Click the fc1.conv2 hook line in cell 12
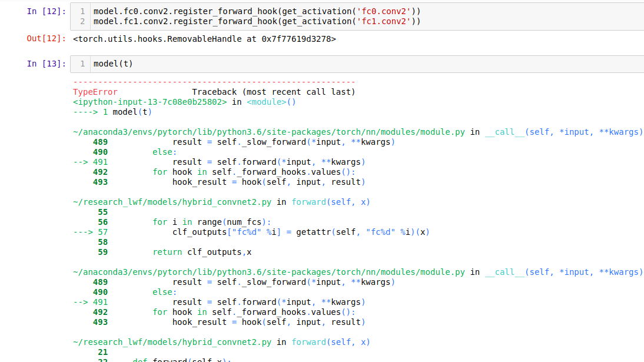Image resolution: width=644 pixels, height=362 pixels. point(257,21)
